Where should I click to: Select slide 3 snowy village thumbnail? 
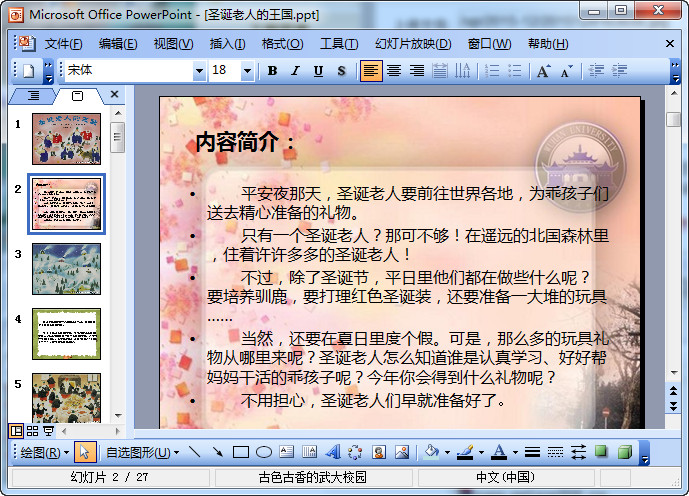(x=66, y=269)
